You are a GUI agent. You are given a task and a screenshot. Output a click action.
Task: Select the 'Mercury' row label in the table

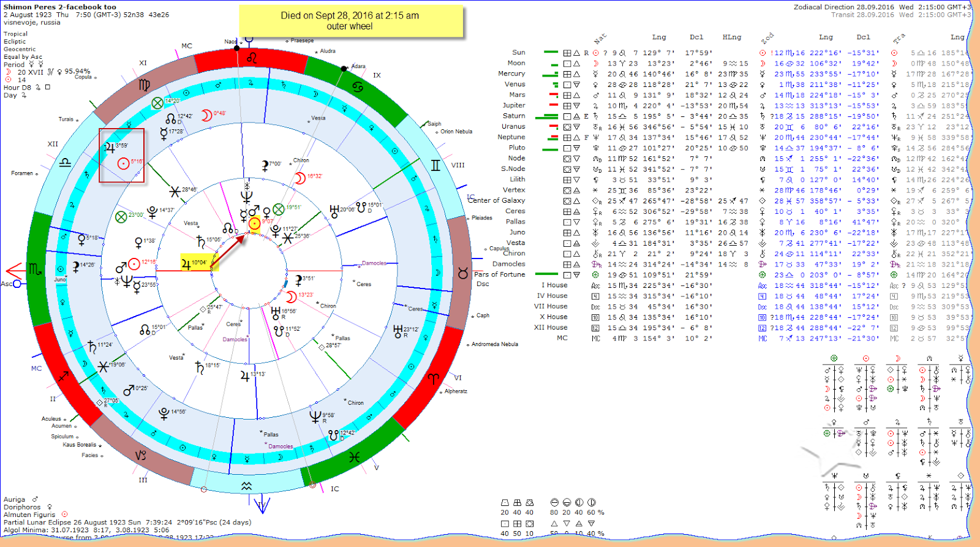(x=511, y=74)
